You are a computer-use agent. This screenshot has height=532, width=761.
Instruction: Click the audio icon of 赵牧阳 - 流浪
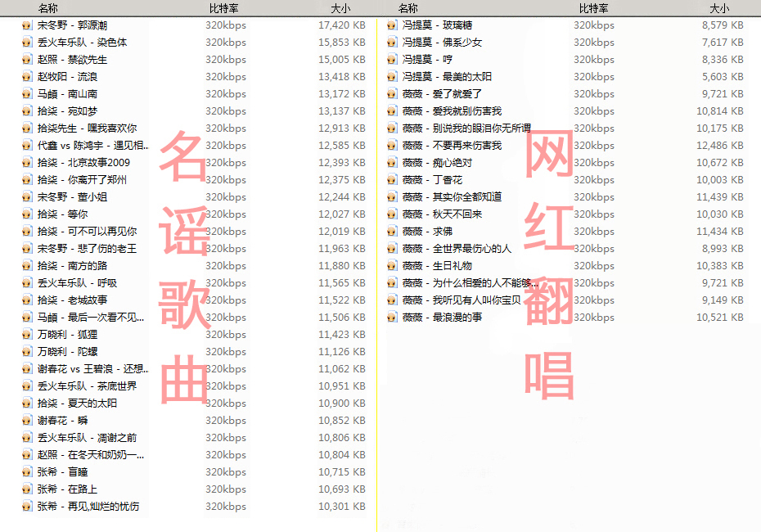click(x=27, y=77)
